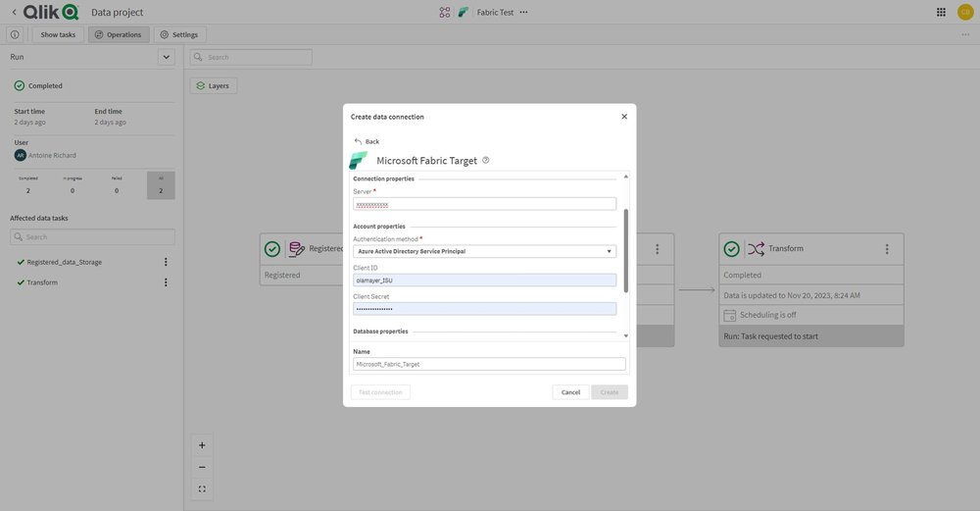Viewport: 980px width, 511px height.
Task: Click 'Data is updated to Nov 20, 2023' text
Action: [792, 295]
